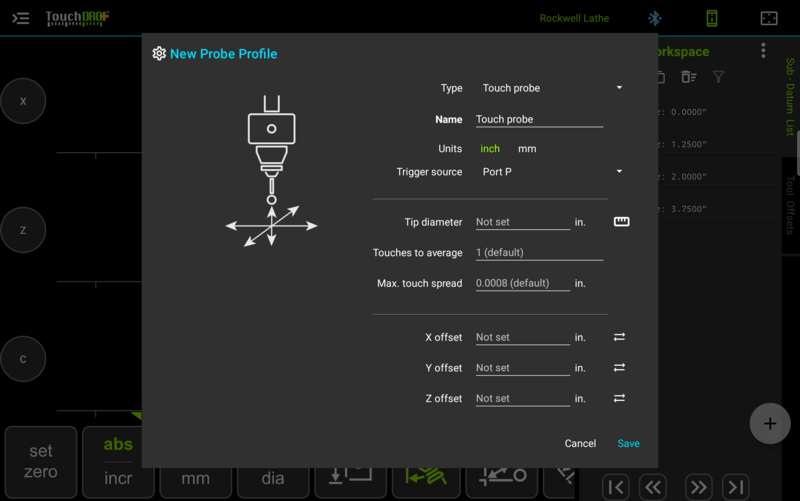This screenshot has height=501, width=800.
Task: Click the set zero button
Action: tap(41, 462)
